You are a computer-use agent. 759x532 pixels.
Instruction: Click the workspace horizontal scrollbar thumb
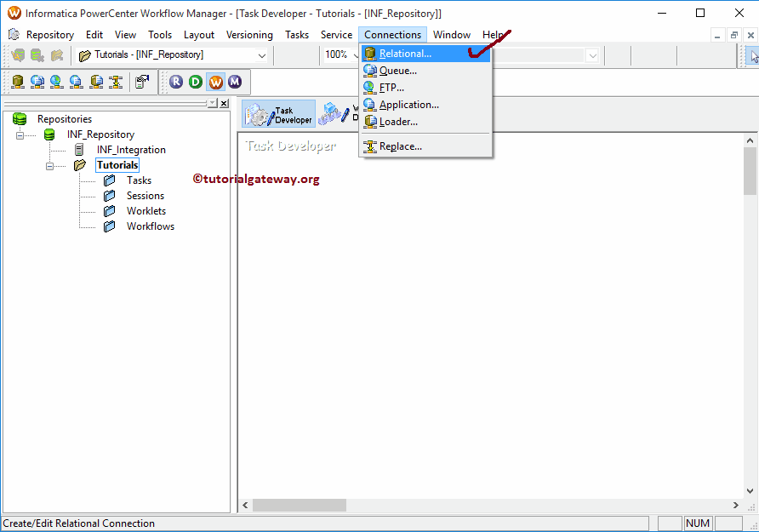[300, 506]
